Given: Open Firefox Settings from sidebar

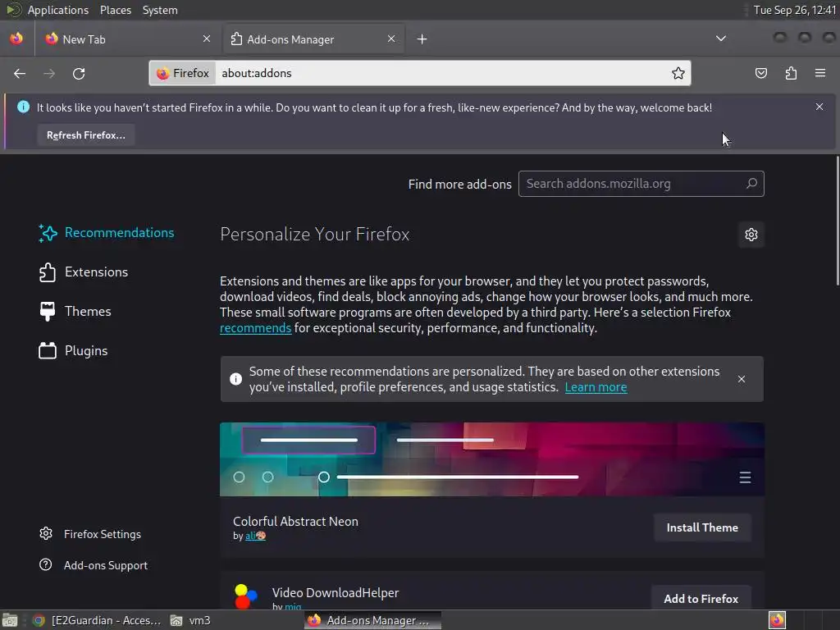Looking at the screenshot, I should (x=90, y=534).
